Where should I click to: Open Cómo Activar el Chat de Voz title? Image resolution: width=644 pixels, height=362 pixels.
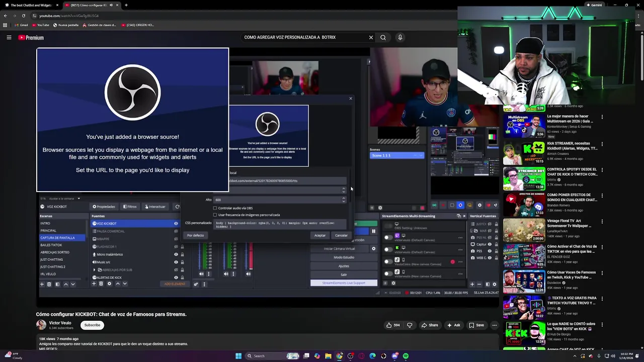[572, 249]
